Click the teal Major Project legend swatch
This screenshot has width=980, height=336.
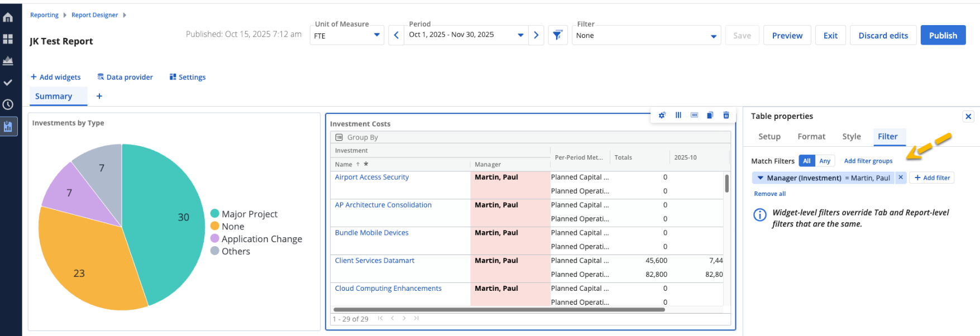click(214, 214)
